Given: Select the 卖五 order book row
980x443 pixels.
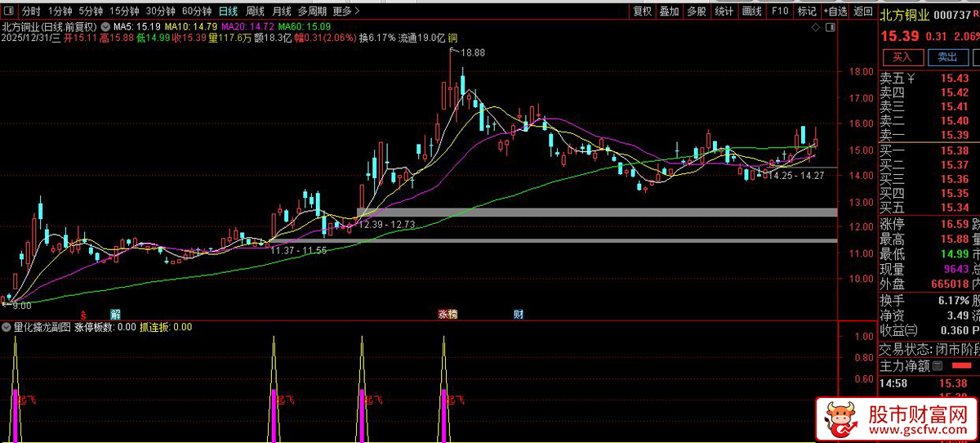Looking at the screenshot, I should pyautogui.click(x=929, y=78).
